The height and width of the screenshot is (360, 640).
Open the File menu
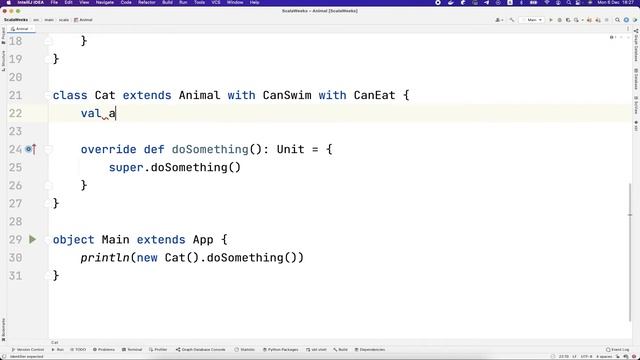point(54,2)
